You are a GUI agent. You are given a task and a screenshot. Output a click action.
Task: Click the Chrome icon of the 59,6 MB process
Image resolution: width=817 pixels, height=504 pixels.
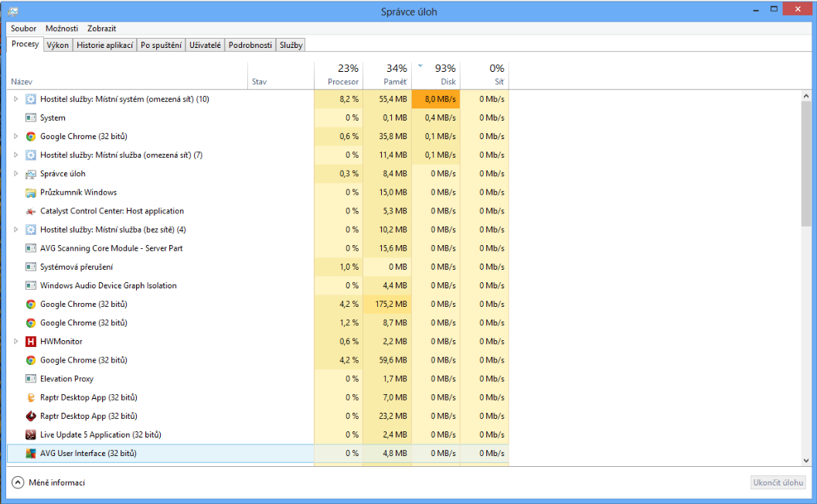pyautogui.click(x=31, y=360)
